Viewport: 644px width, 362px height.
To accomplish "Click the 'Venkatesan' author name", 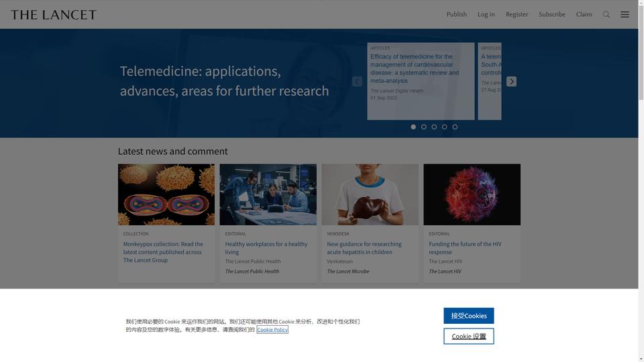I will (339, 261).
